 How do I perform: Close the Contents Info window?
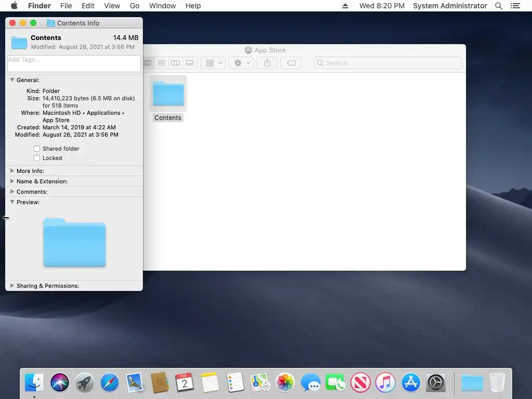[12, 23]
